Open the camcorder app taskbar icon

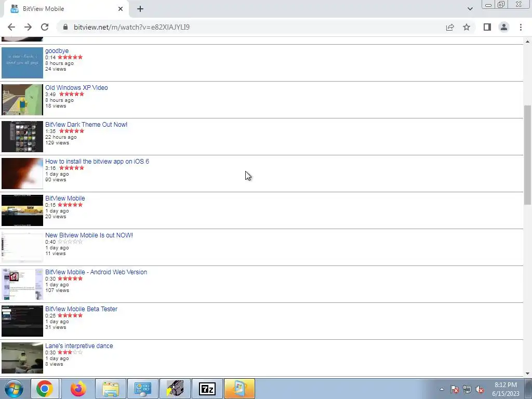tap(175, 389)
